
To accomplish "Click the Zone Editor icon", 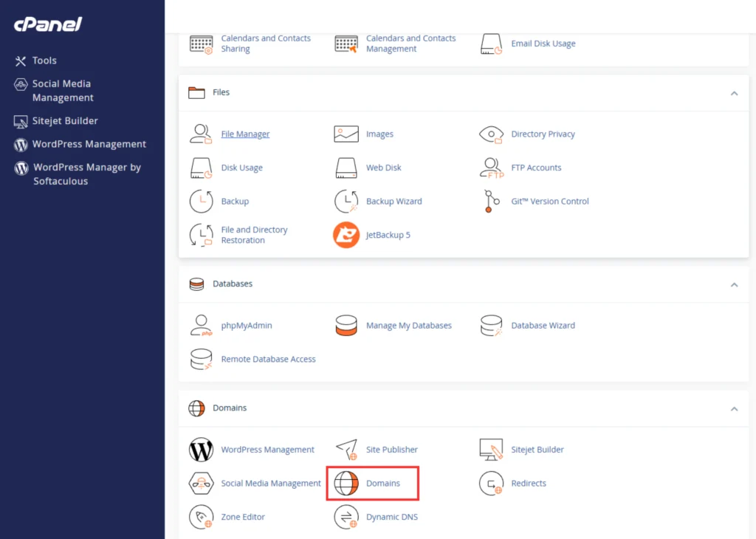I will point(201,518).
